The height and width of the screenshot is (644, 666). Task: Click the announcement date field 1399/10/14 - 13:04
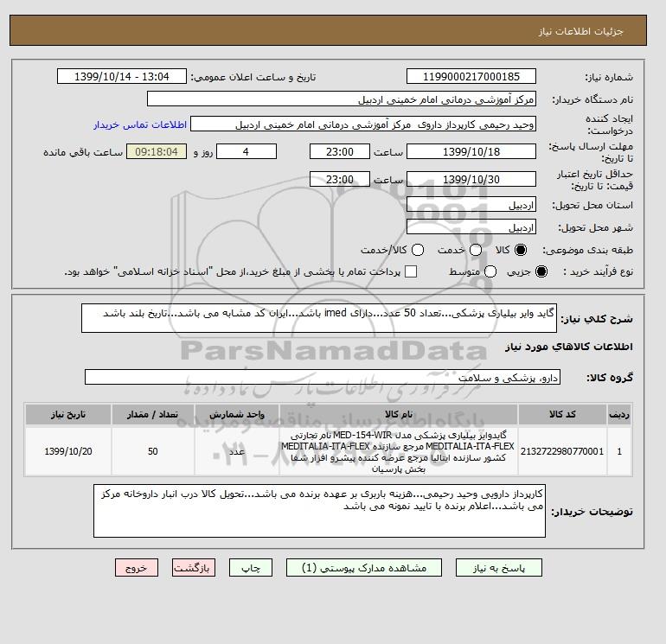122,76
